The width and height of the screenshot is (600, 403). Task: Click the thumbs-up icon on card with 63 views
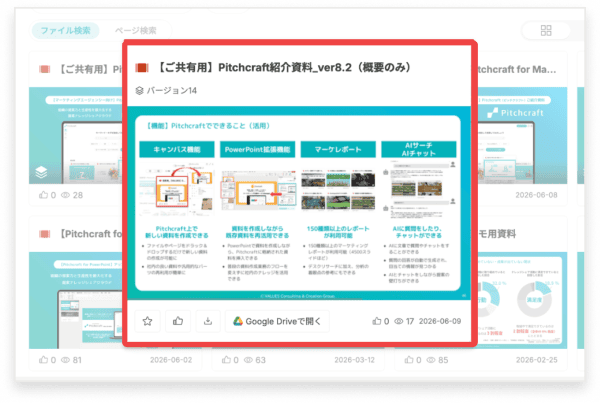pos(227,360)
